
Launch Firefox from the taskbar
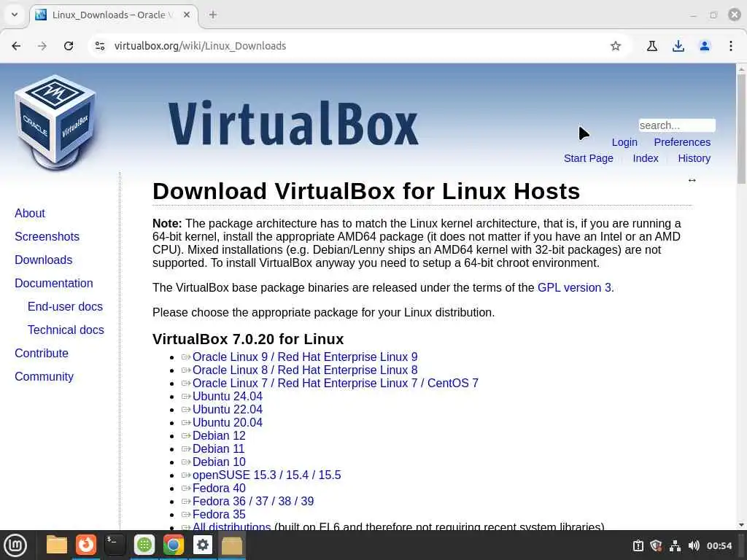pos(86,545)
